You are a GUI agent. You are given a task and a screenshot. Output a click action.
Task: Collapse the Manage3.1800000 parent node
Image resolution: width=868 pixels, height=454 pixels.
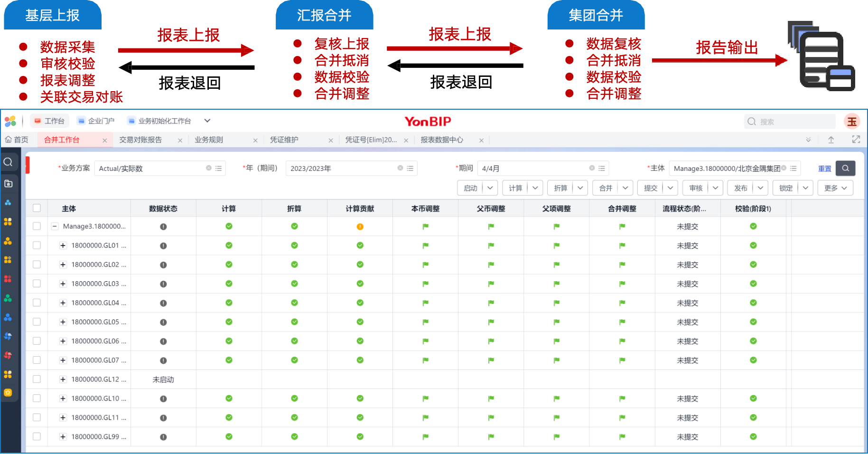(55, 227)
